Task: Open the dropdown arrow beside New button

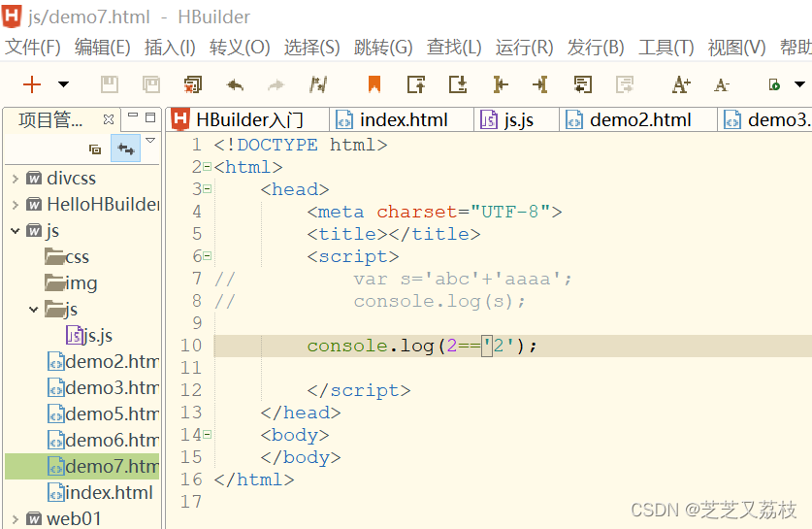Action: (63, 84)
